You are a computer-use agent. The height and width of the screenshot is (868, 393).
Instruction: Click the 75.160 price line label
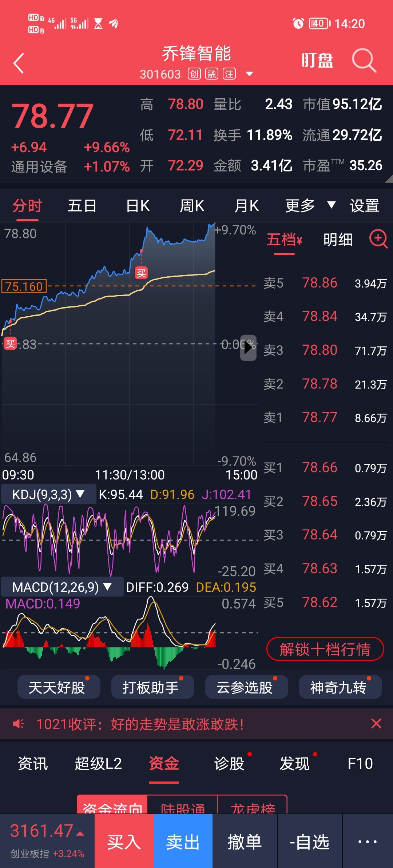(x=24, y=286)
